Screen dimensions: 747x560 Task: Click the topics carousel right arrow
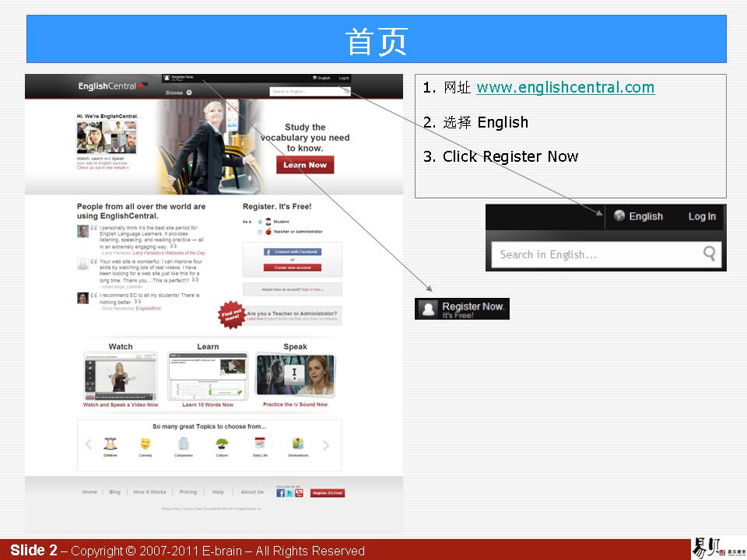[x=326, y=445]
